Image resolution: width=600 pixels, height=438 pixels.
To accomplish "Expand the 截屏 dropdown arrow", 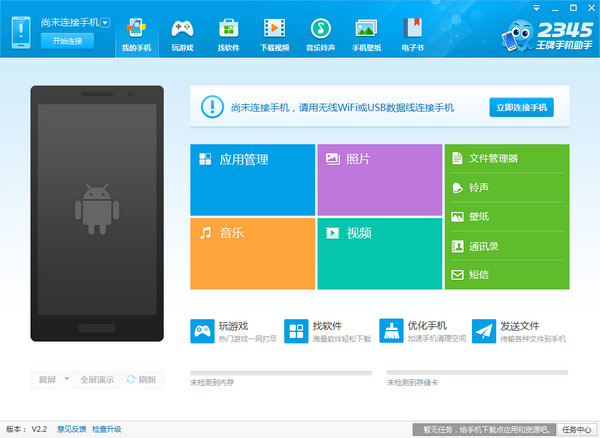I will 67,379.
